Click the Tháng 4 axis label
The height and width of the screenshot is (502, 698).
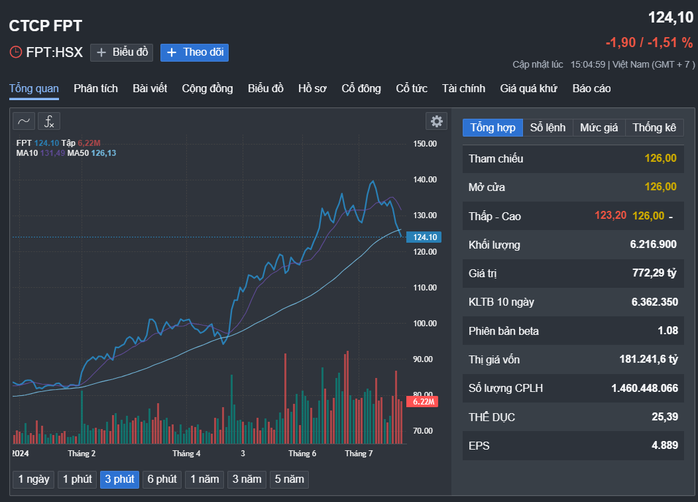coord(187,453)
